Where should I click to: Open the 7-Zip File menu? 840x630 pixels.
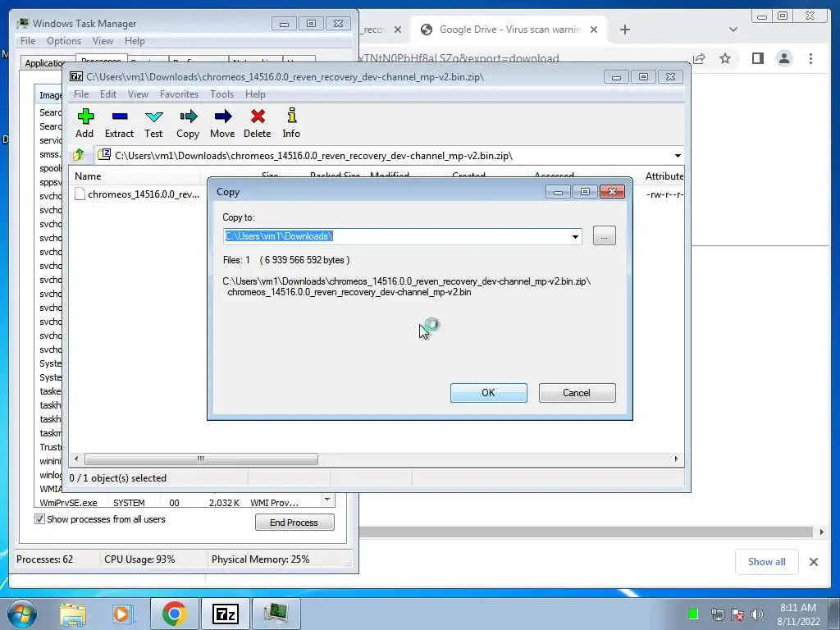[81, 94]
